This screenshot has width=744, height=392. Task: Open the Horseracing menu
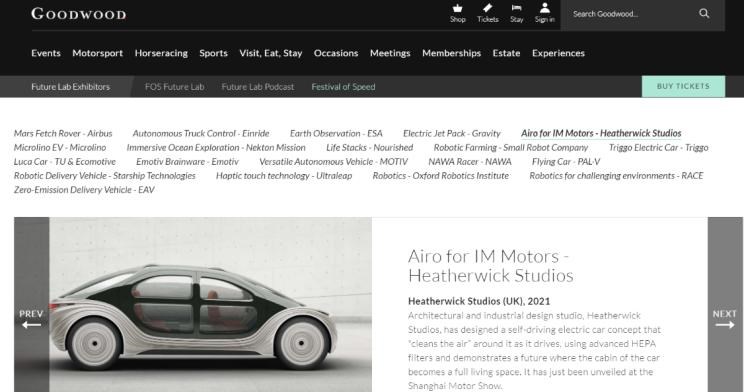(x=161, y=53)
